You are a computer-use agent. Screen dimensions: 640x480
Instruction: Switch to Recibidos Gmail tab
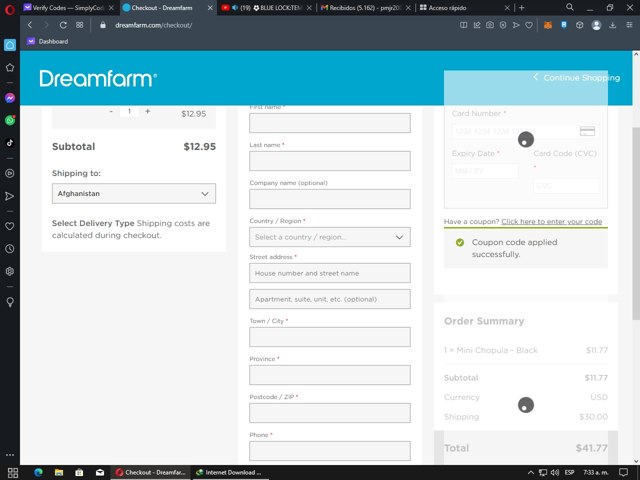[x=366, y=8]
